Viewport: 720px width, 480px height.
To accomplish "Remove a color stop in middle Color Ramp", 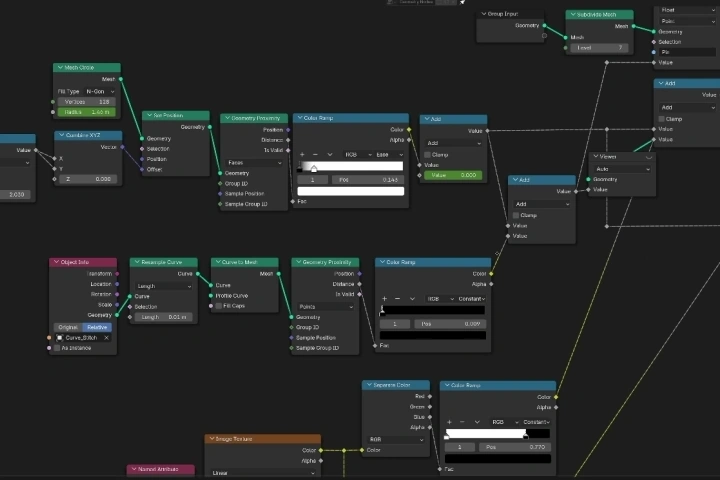I will point(398,299).
